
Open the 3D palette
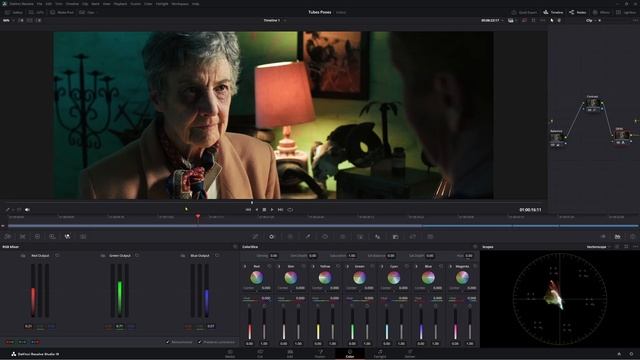point(430,236)
